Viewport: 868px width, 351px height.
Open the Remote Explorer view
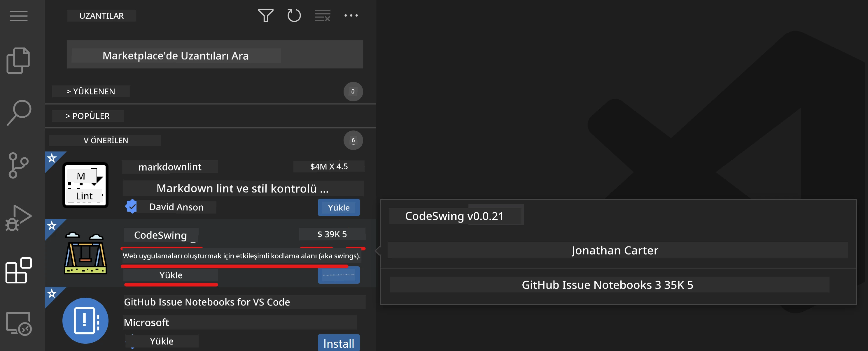[19, 323]
